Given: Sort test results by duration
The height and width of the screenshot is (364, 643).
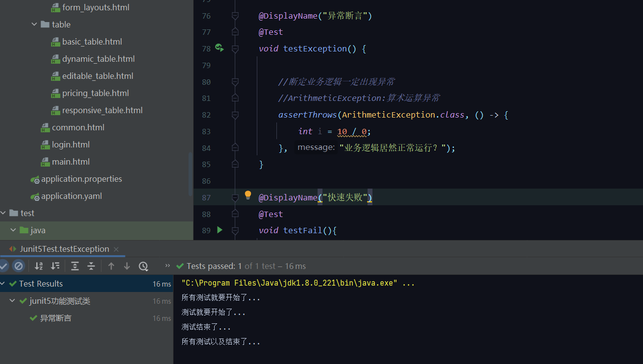Looking at the screenshot, I should pos(55,266).
